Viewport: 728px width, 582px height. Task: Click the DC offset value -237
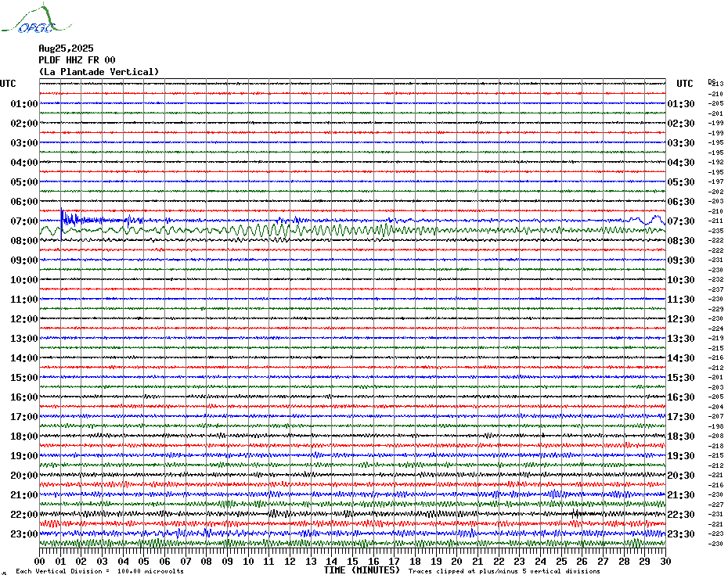click(x=716, y=289)
